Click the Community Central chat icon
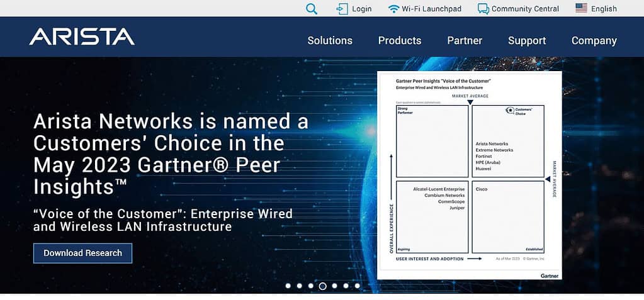 pyautogui.click(x=483, y=9)
